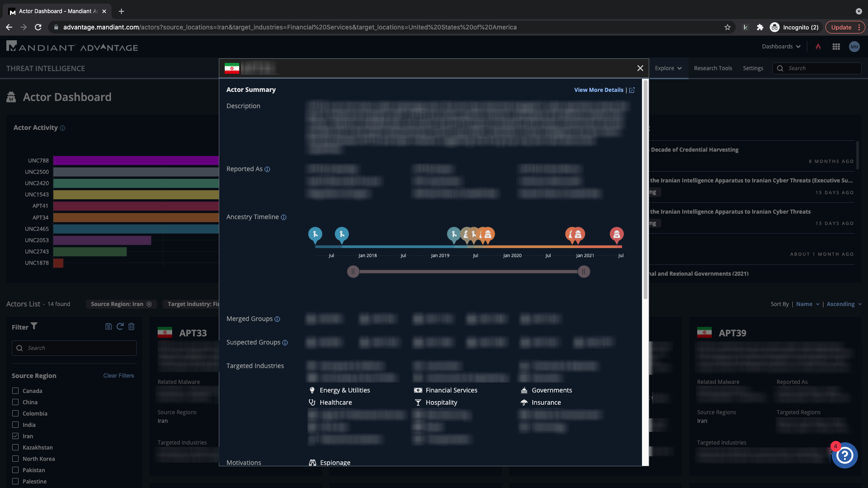The image size is (868, 488).
Task: Open the apps grid icon in header
Action: point(836,47)
